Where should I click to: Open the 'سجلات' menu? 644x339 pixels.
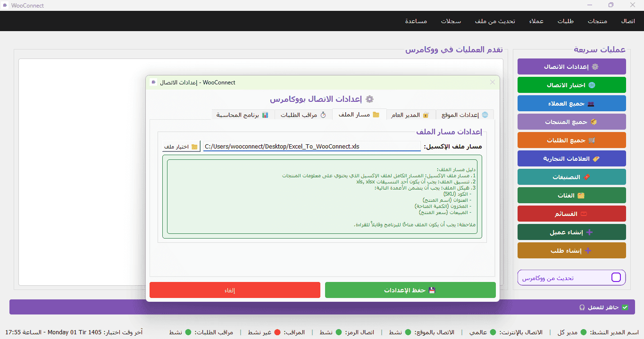coord(451,21)
